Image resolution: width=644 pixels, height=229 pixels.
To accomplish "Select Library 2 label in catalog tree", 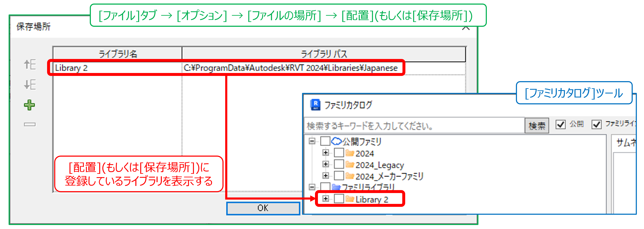I will tap(372, 200).
